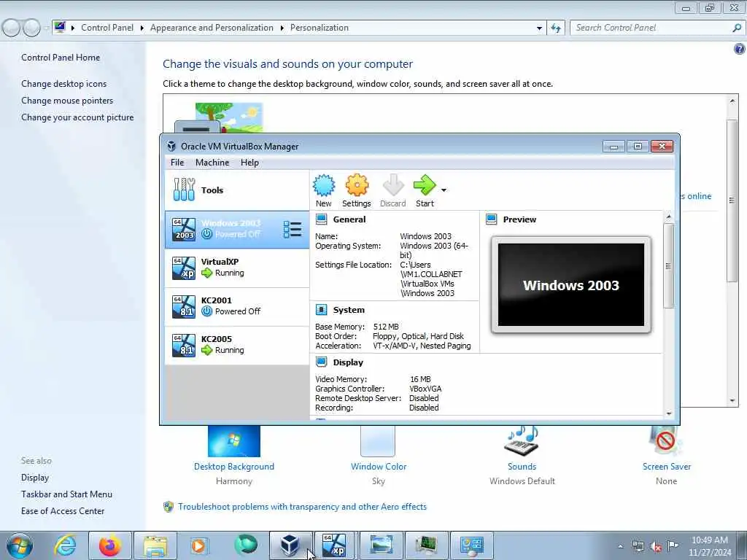Screen dimensions: 747x560
Task: Click the Control Panel help icon
Action: [740, 49]
